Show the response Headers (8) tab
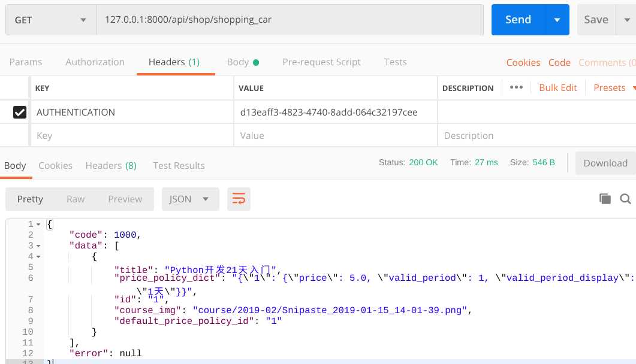The width and height of the screenshot is (636, 364). [111, 165]
